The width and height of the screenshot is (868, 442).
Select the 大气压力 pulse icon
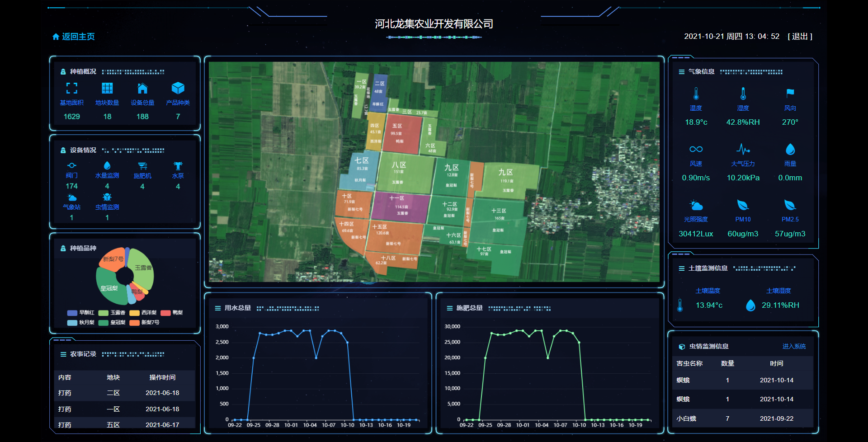[743, 149]
